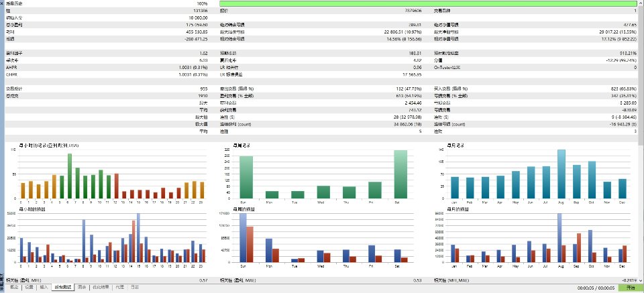Click the blue Sun bar in weekly profit chart
644x293 pixels.
click(243, 238)
